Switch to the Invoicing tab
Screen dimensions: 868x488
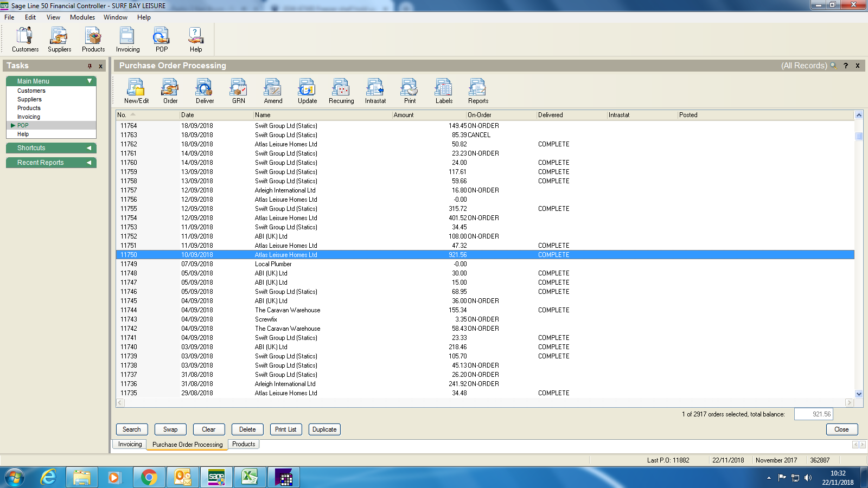click(x=130, y=444)
